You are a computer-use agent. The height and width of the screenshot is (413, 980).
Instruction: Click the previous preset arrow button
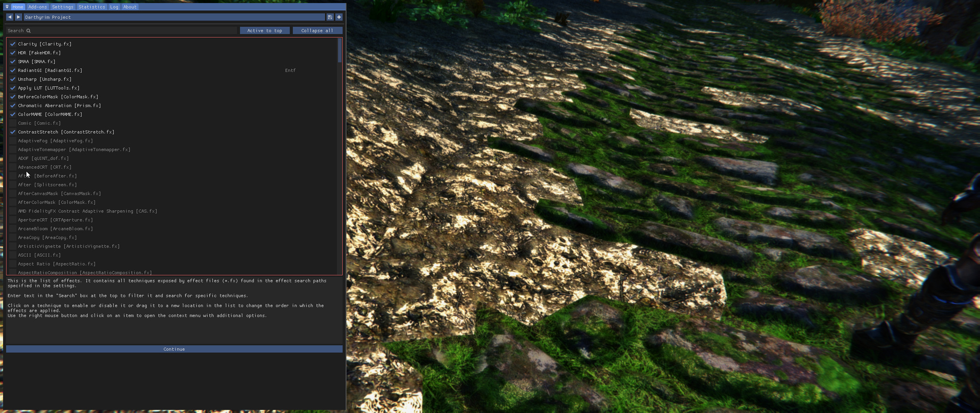tap(10, 17)
